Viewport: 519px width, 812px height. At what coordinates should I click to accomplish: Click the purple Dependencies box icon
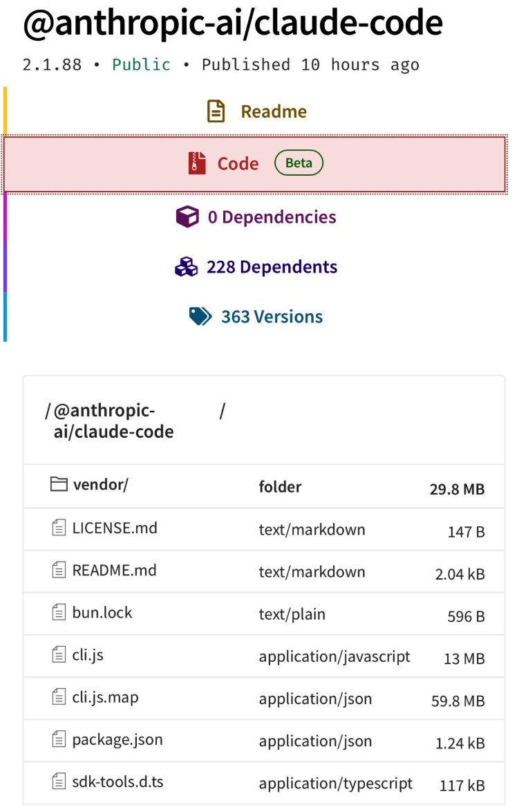187,217
